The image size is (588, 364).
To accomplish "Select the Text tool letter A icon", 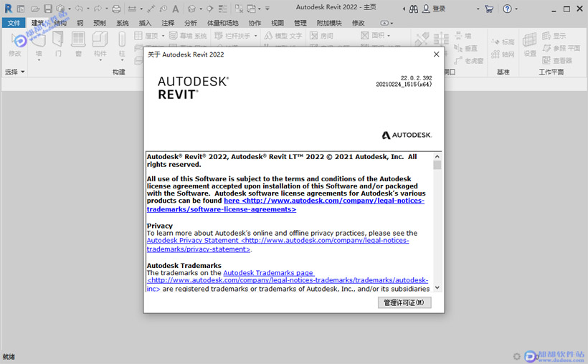I will [176, 9].
